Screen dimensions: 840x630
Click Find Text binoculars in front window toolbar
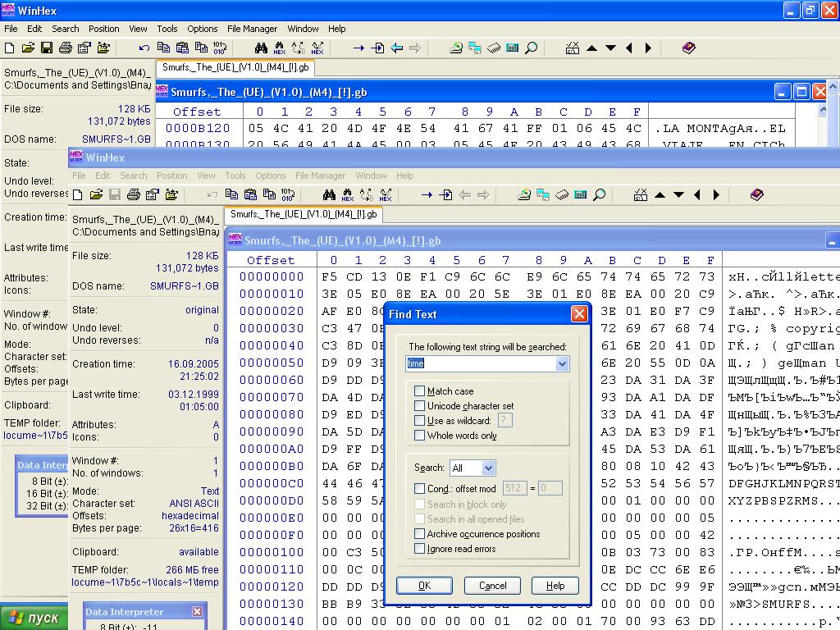point(329,195)
